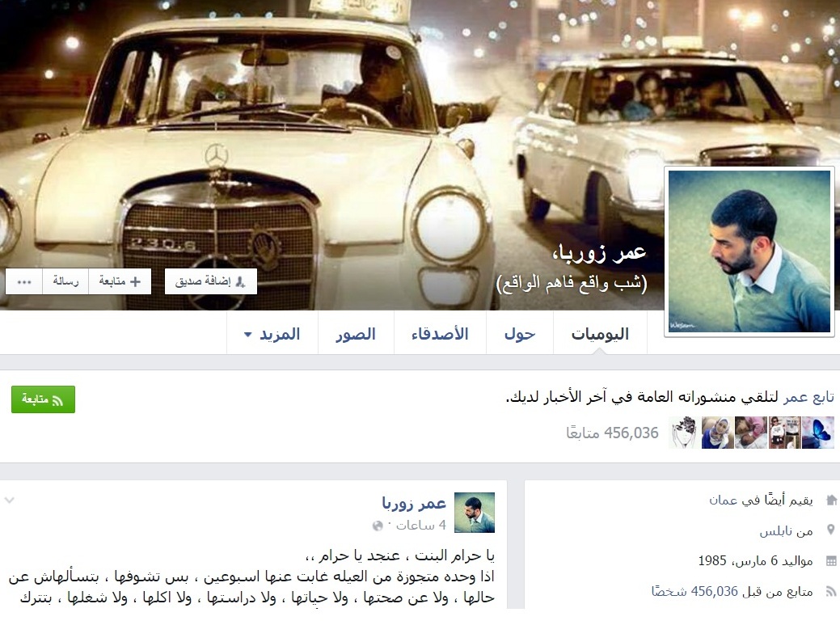The height and width of the screenshot is (625, 840).
Task: Switch to the حول about tab
Action: [x=520, y=334]
